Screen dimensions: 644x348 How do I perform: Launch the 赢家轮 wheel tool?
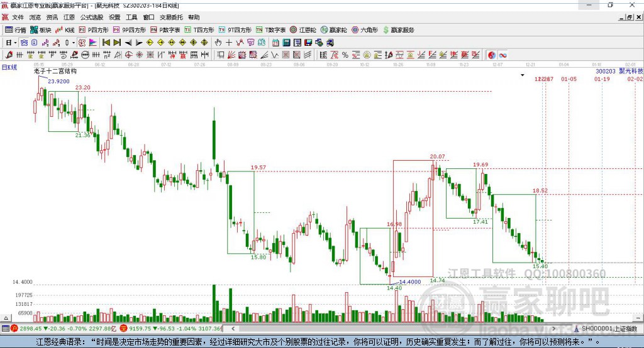[x=333, y=30]
